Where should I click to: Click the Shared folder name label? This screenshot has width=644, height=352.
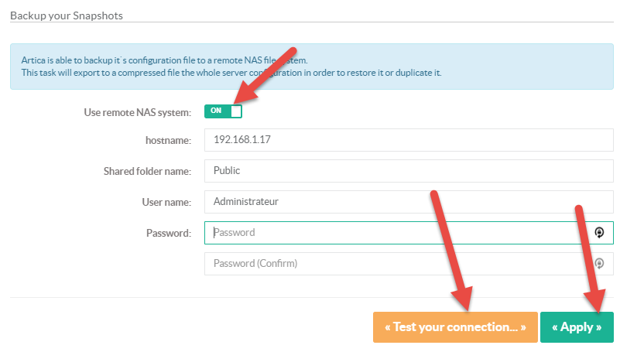click(x=147, y=171)
